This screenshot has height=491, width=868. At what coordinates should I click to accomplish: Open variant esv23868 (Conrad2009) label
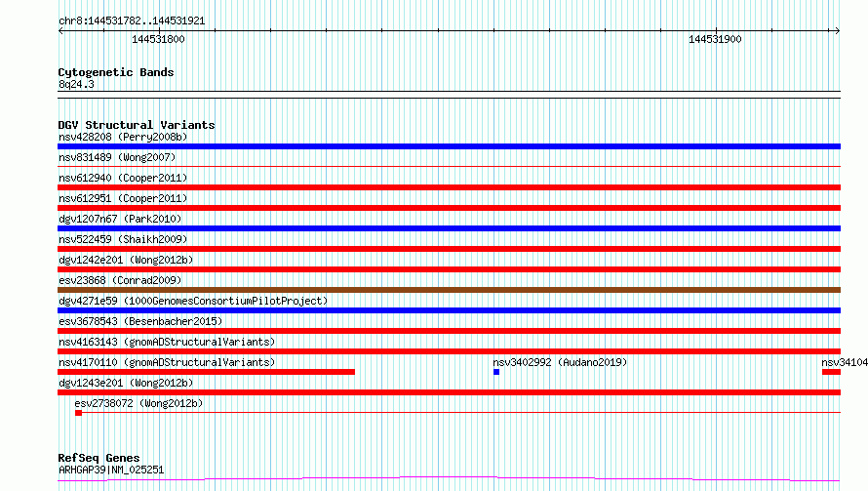tap(120, 280)
